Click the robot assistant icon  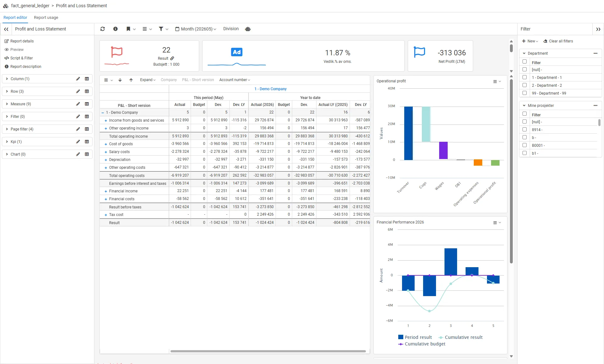pos(248,29)
